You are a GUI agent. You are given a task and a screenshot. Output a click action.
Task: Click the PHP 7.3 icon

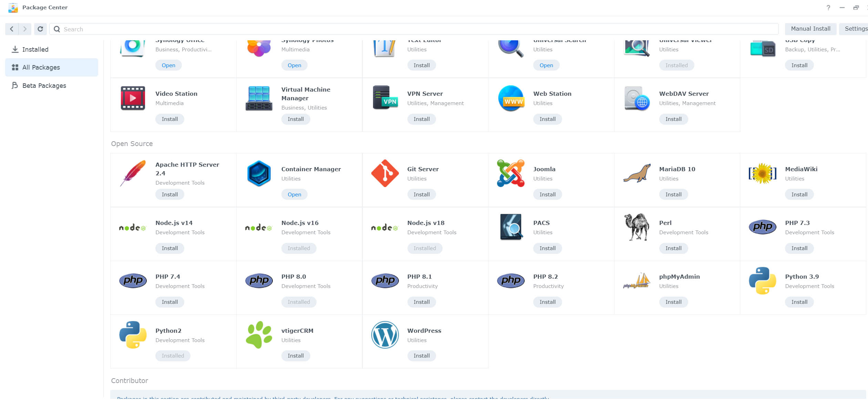[763, 227]
